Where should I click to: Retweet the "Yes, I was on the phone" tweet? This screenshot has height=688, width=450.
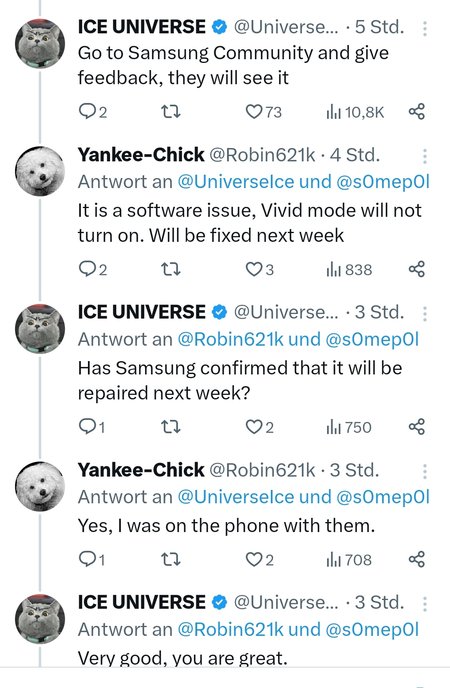(x=170, y=559)
